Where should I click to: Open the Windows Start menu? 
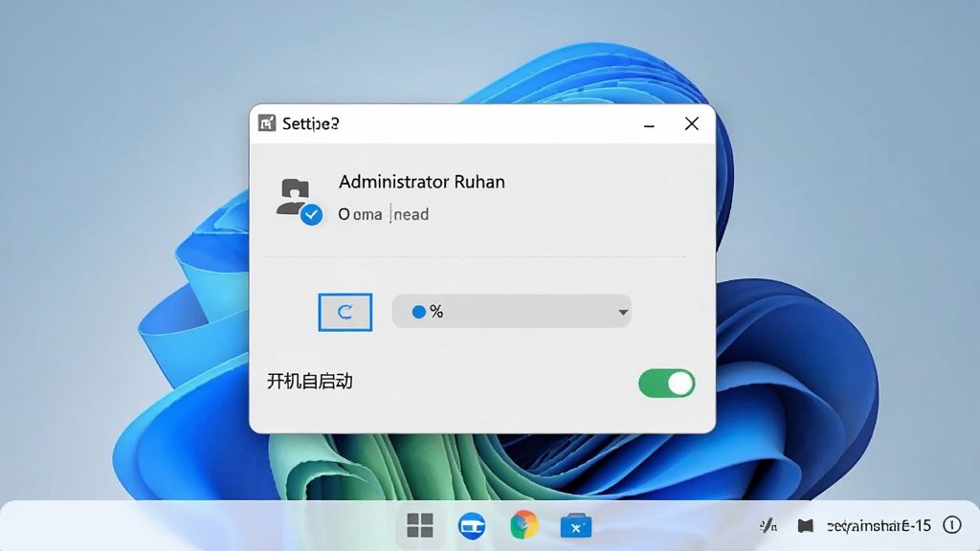pyautogui.click(x=420, y=525)
